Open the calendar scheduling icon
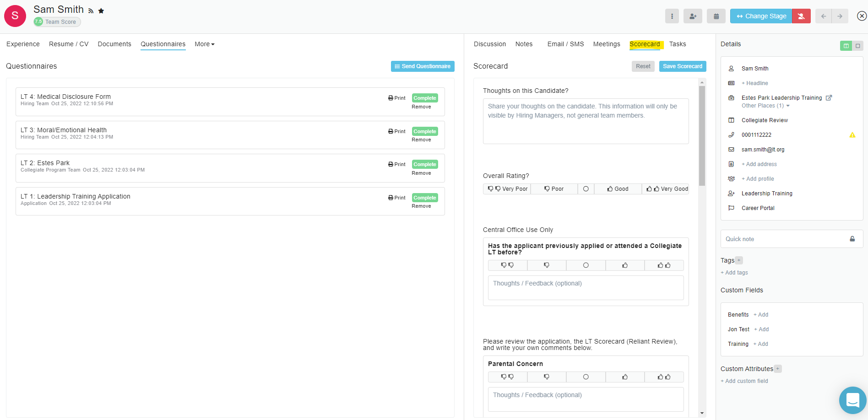This screenshot has width=868, height=420. point(716,16)
